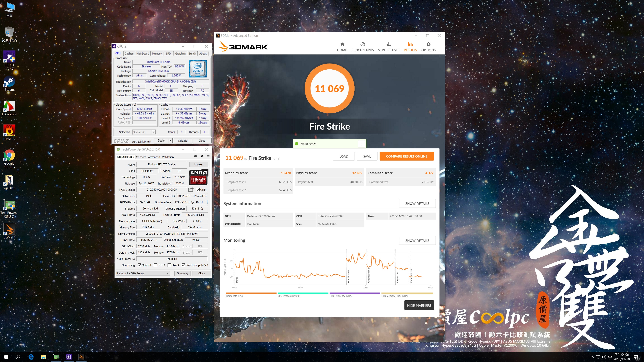
Task: Open the GPU-Z hamburger menu
Action: [x=208, y=156]
